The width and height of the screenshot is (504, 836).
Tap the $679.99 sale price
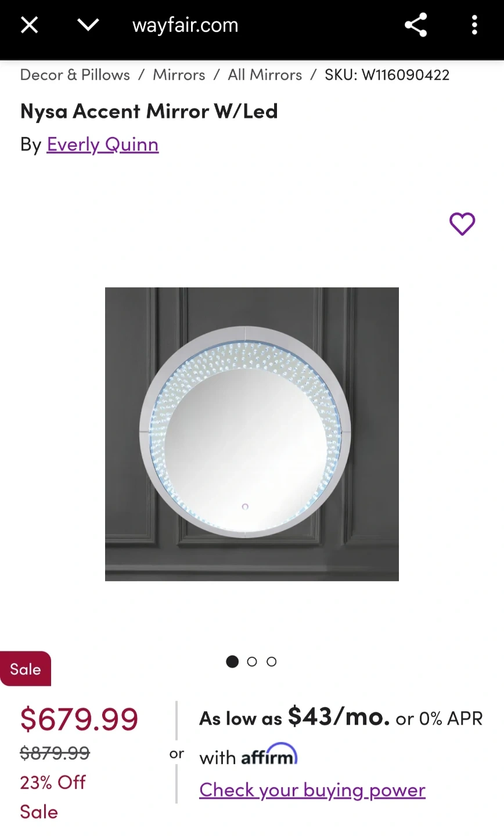click(79, 719)
